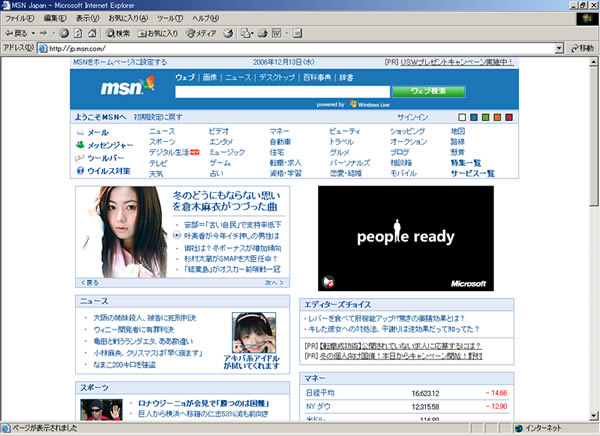
Task: Click the Edit page toolbar icon
Action: point(276,33)
